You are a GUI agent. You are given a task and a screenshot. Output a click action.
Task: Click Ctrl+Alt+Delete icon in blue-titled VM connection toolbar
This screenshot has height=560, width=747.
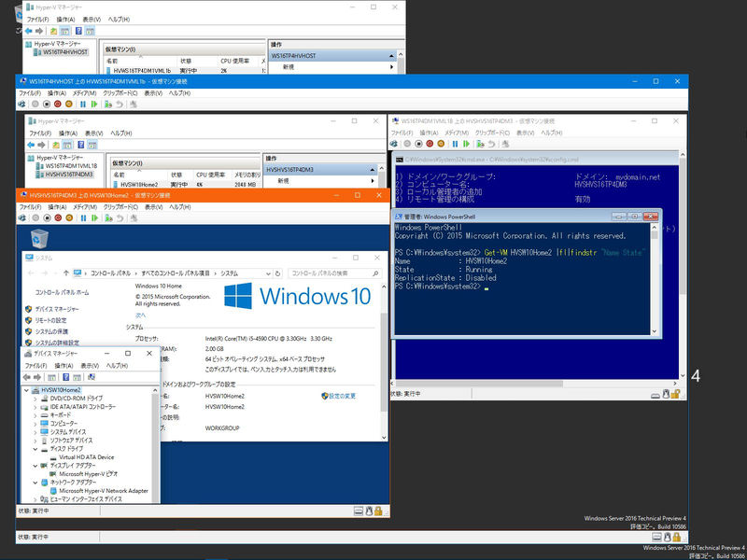pyautogui.click(x=21, y=104)
